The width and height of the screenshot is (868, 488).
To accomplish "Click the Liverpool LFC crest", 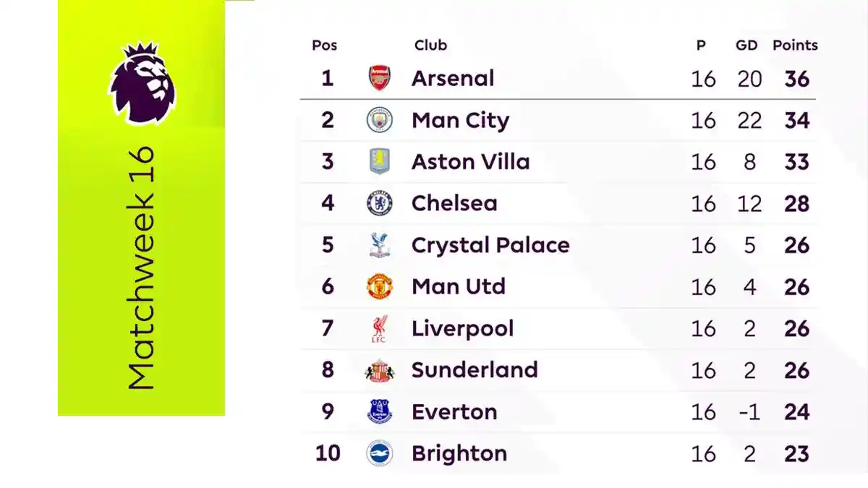I will 379,329.
